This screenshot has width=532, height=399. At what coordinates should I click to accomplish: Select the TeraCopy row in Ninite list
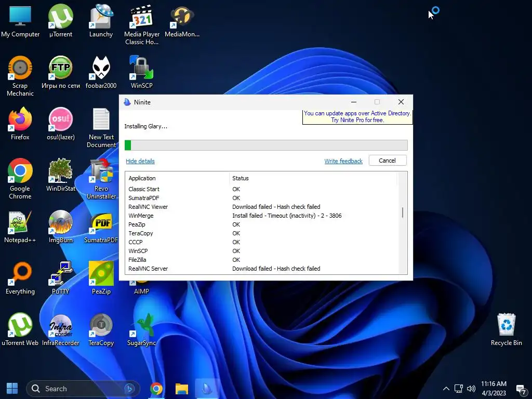click(x=261, y=233)
